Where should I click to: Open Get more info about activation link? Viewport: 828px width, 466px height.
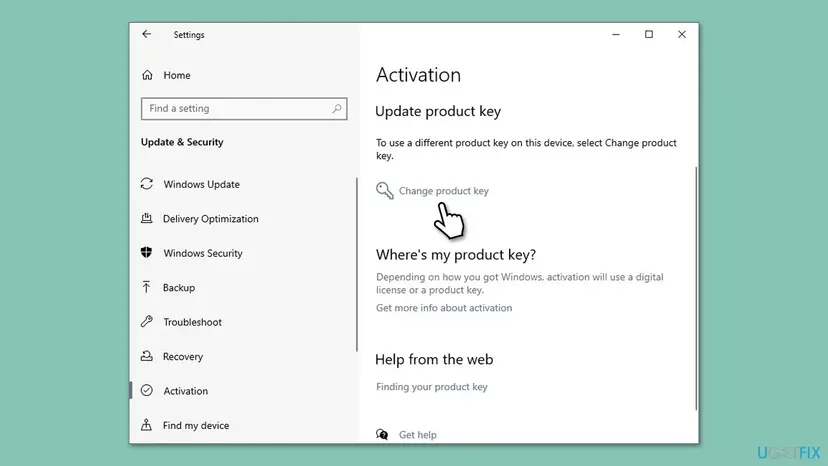tap(444, 307)
